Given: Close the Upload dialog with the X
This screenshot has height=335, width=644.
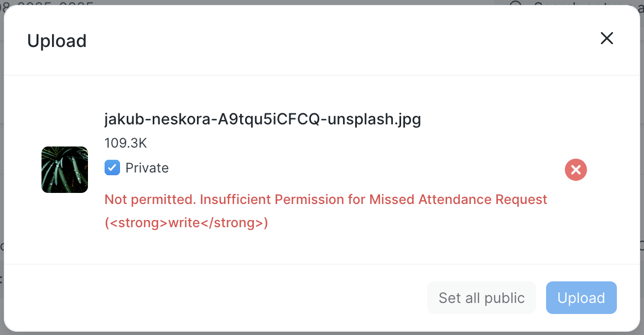Looking at the screenshot, I should 607,38.
